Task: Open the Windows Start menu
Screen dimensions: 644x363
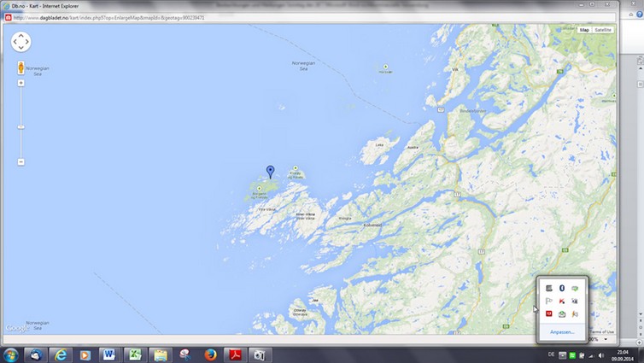Action: 11,354
